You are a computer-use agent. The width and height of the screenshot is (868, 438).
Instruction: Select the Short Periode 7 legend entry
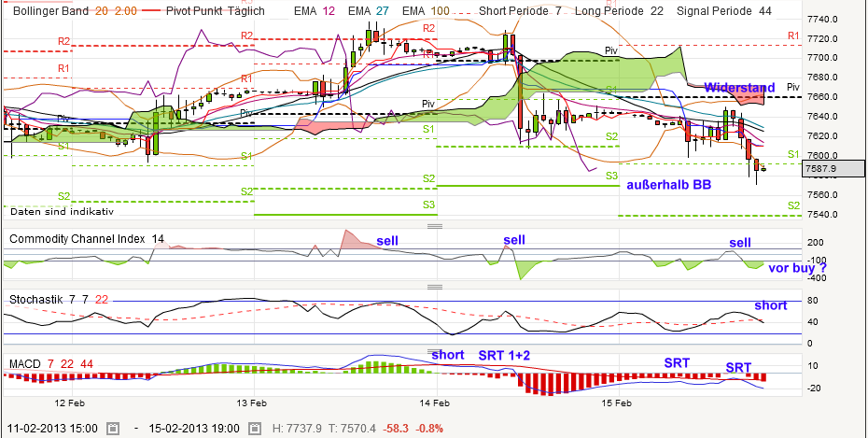(522, 10)
